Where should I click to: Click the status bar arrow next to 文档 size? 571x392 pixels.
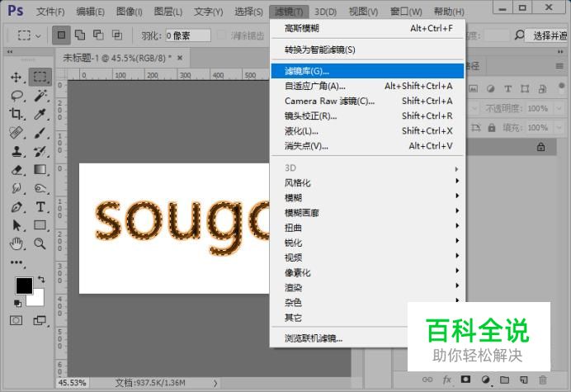tap(215, 383)
